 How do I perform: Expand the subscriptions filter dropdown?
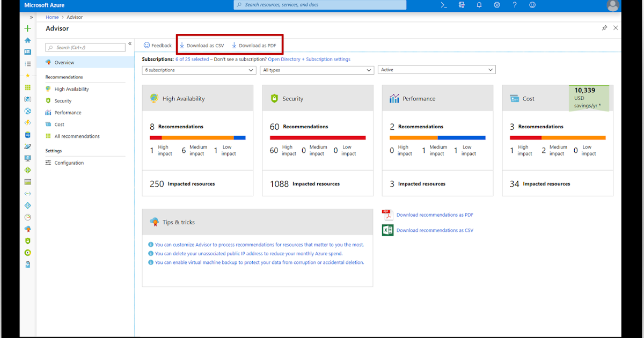199,69
